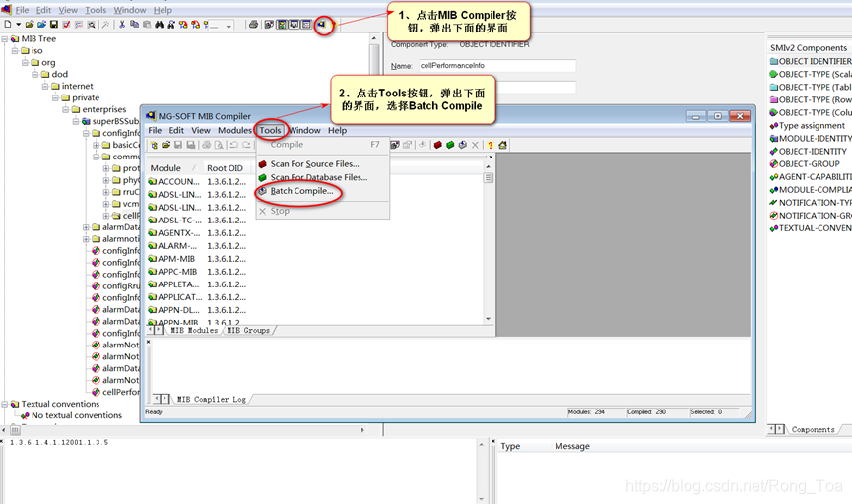The image size is (852, 504).
Task: Click the Save icon in MIB Compiler toolbar
Action: pos(177,145)
